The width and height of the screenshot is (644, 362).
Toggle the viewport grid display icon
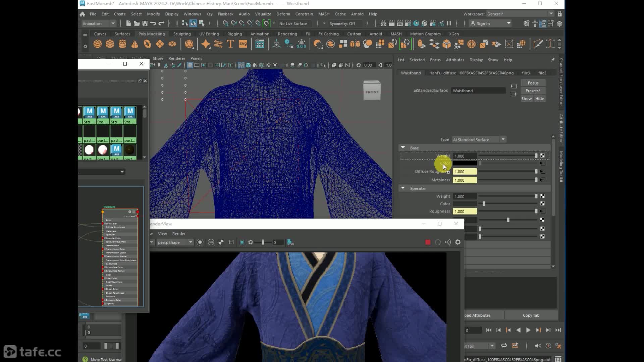click(x=190, y=65)
